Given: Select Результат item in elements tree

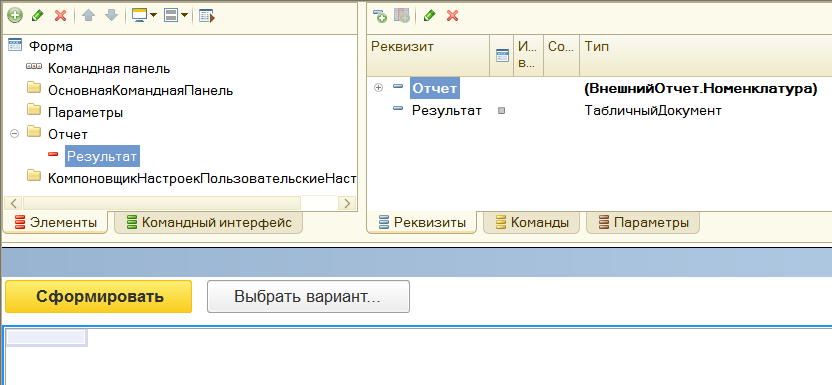Looking at the screenshot, I should tap(102, 156).
